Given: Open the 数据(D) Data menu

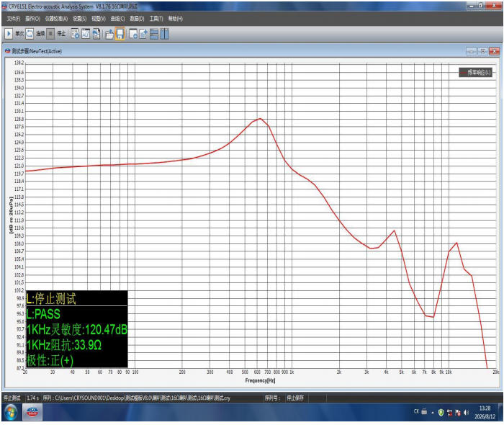Looking at the screenshot, I should 137,19.
